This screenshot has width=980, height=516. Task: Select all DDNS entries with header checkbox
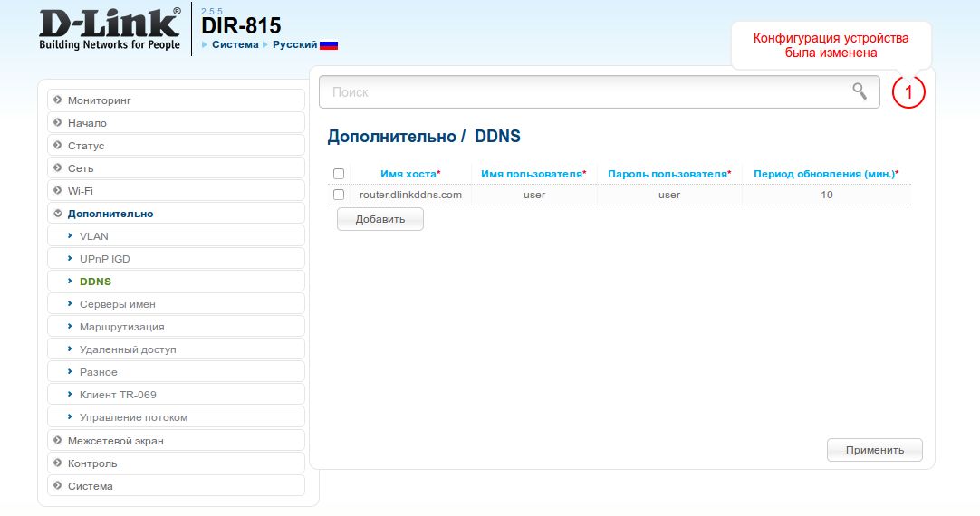point(339,174)
